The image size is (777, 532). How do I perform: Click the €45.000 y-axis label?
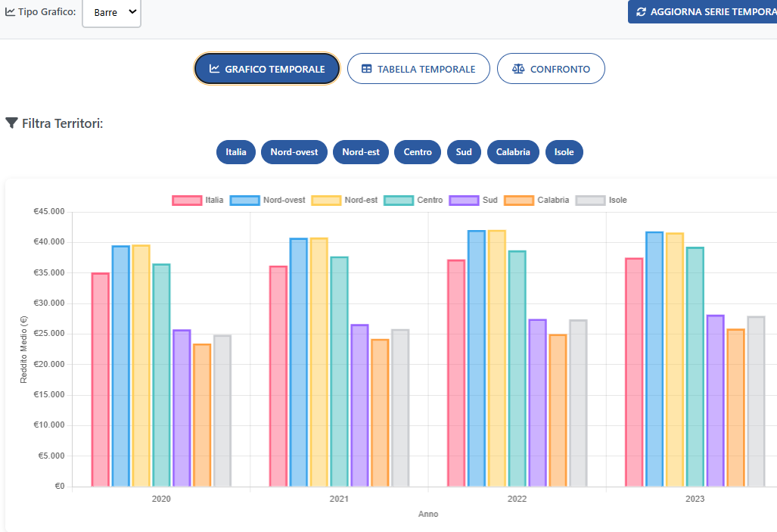click(49, 212)
